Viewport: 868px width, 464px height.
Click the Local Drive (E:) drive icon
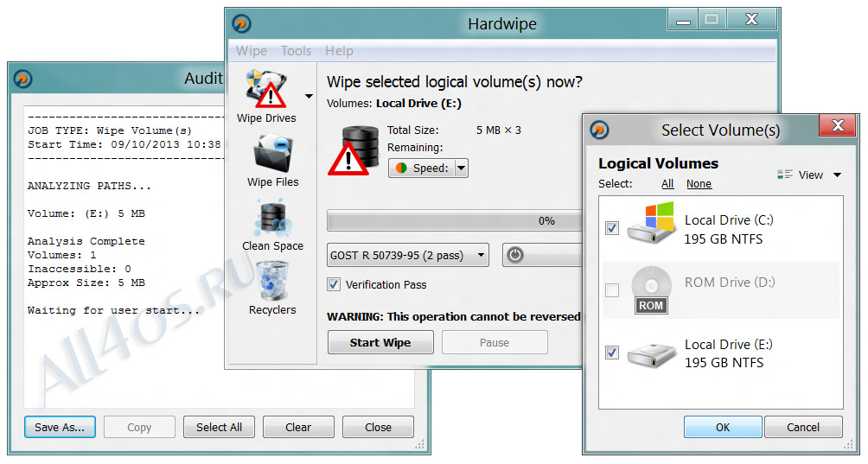tap(652, 354)
